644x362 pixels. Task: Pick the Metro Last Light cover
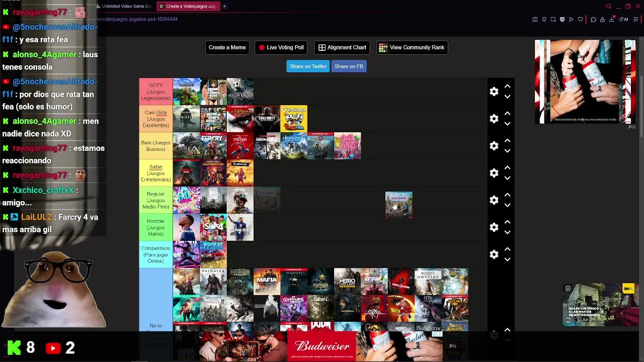[348, 282]
